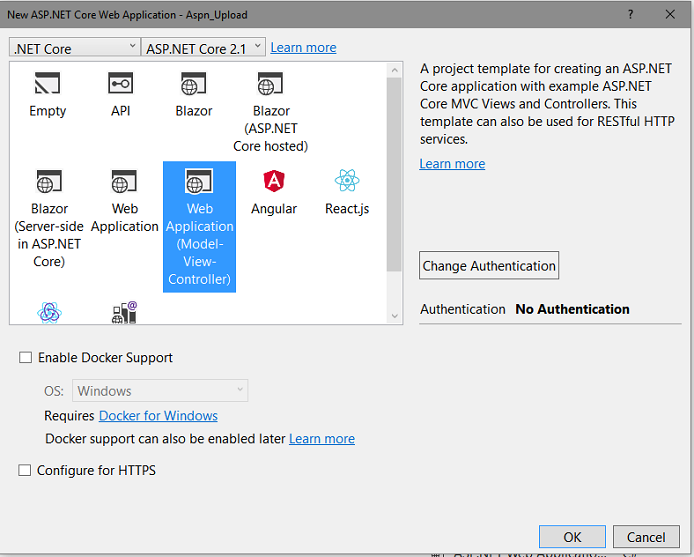Confirm with the OK button
694x557 pixels.
pos(572,537)
